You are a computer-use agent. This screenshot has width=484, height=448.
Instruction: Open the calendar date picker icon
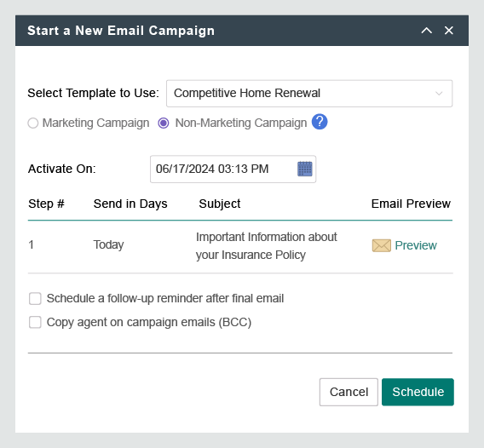point(305,169)
